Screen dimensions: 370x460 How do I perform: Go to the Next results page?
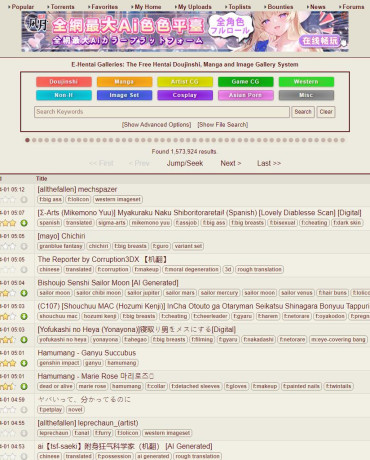(231, 163)
